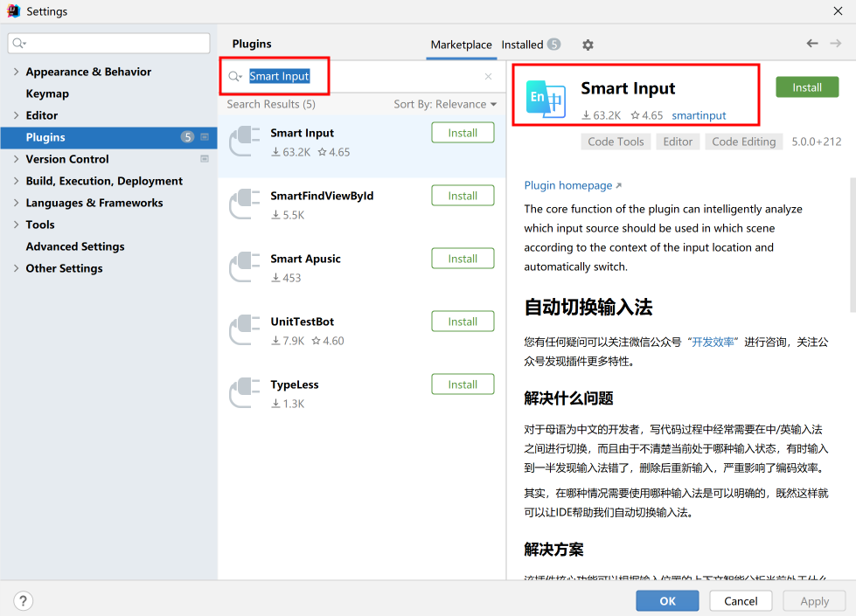This screenshot has height=616, width=856.
Task: Click the help question mark icon
Action: pyautogui.click(x=23, y=600)
